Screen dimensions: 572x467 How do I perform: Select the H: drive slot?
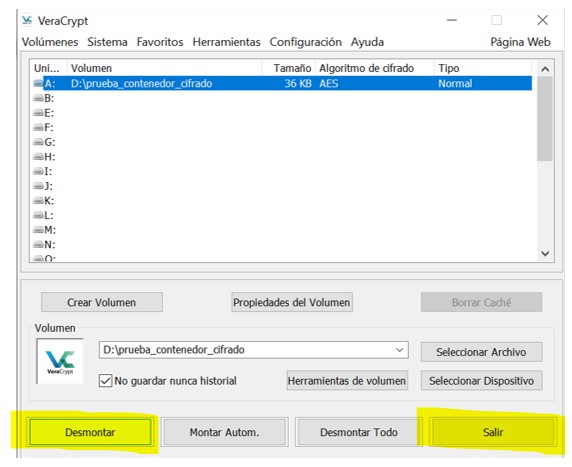click(x=44, y=157)
